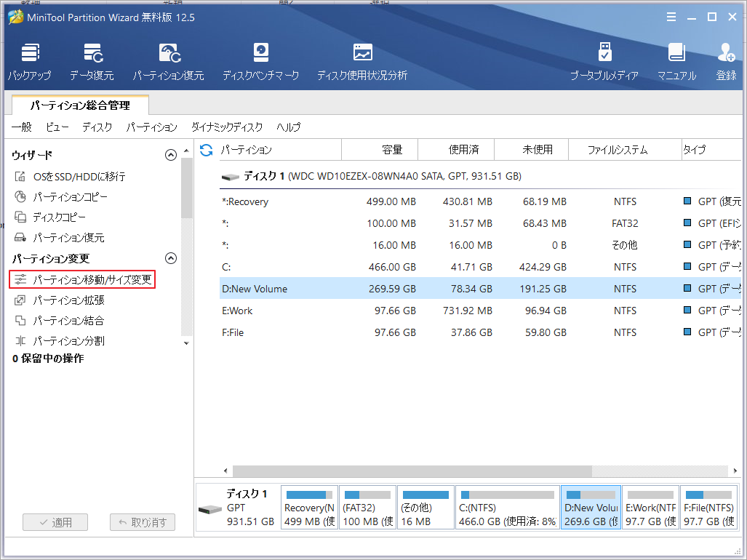
Task: Open the マニュアル manual
Action: click(x=676, y=62)
